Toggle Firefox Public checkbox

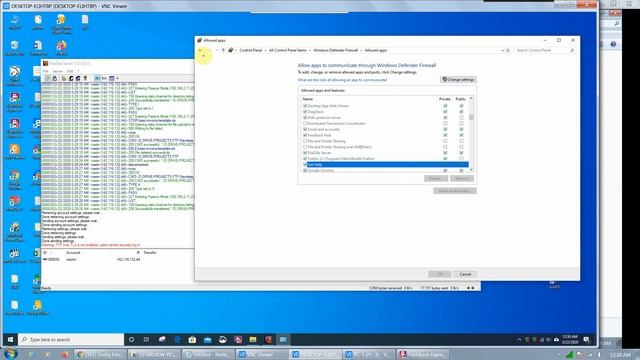point(461,158)
